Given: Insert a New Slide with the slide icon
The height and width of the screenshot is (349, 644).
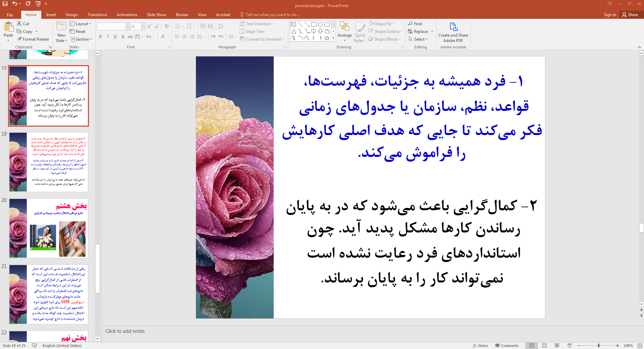Looking at the screenshot, I should click(x=61, y=27).
